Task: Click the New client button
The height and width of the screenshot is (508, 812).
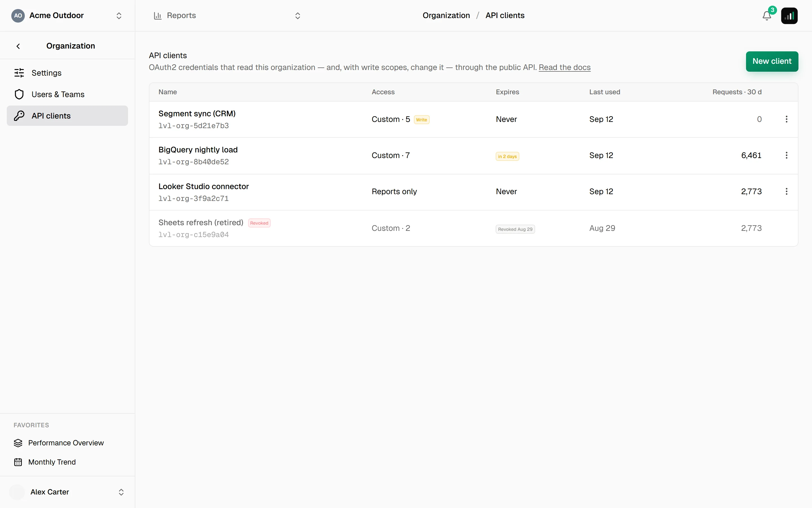Action: (x=772, y=62)
